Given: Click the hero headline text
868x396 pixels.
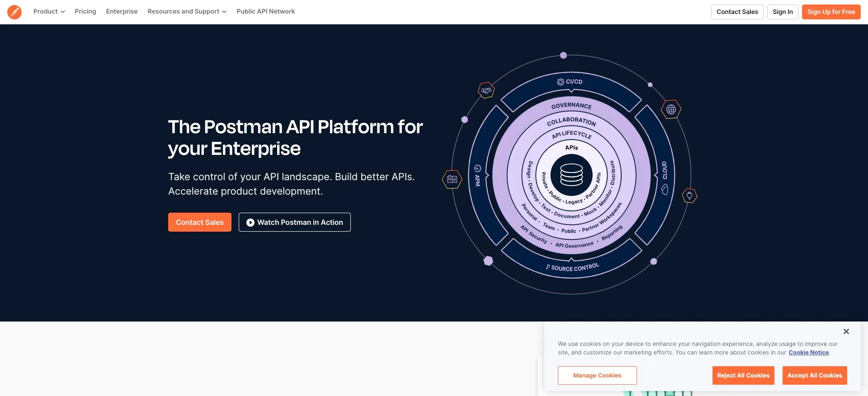Looking at the screenshot, I should coord(296,138).
